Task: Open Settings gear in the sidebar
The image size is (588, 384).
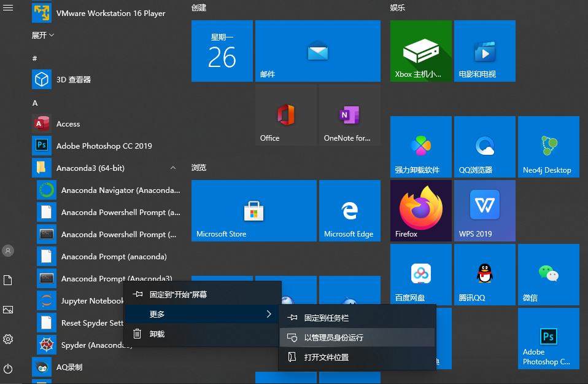Action: click(8, 339)
